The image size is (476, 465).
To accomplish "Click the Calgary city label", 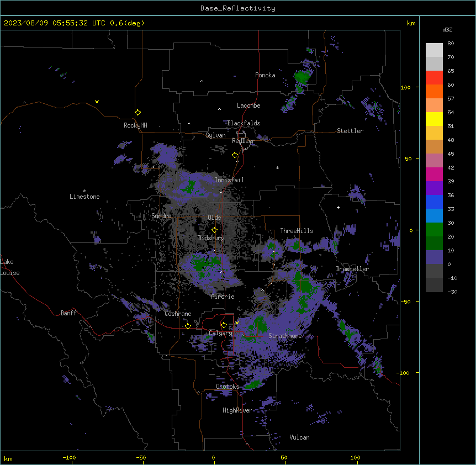I will pyautogui.click(x=221, y=333).
